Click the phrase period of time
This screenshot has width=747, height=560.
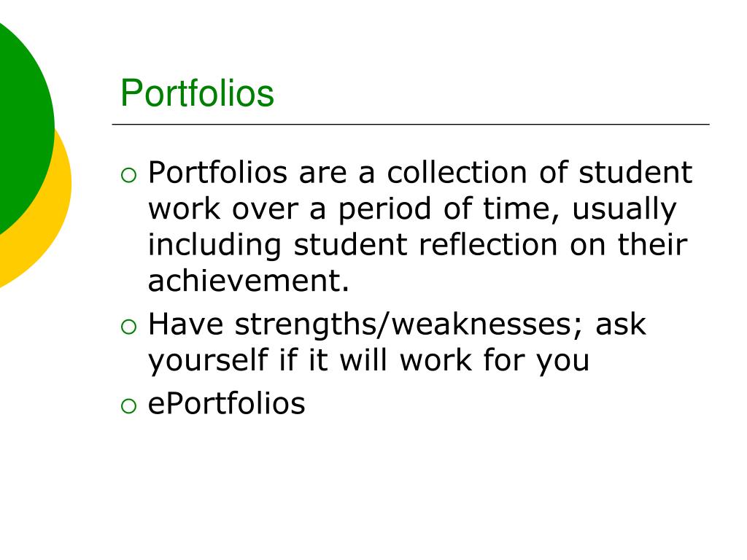click(x=444, y=209)
